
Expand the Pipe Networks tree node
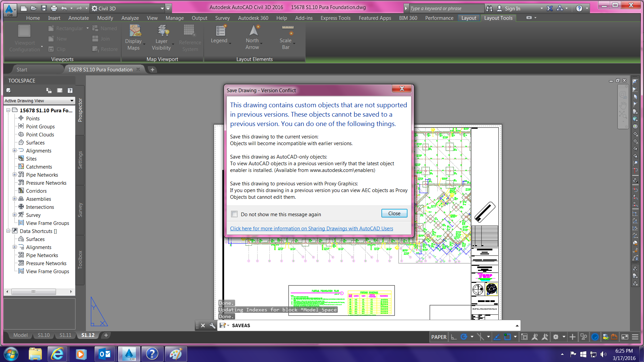(x=14, y=175)
